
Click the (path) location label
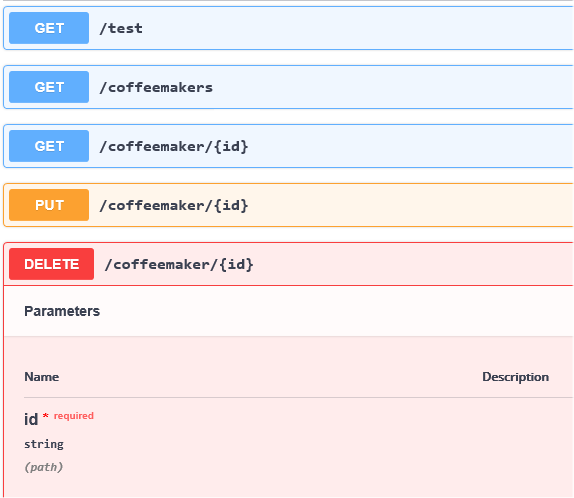click(x=44, y=467)
